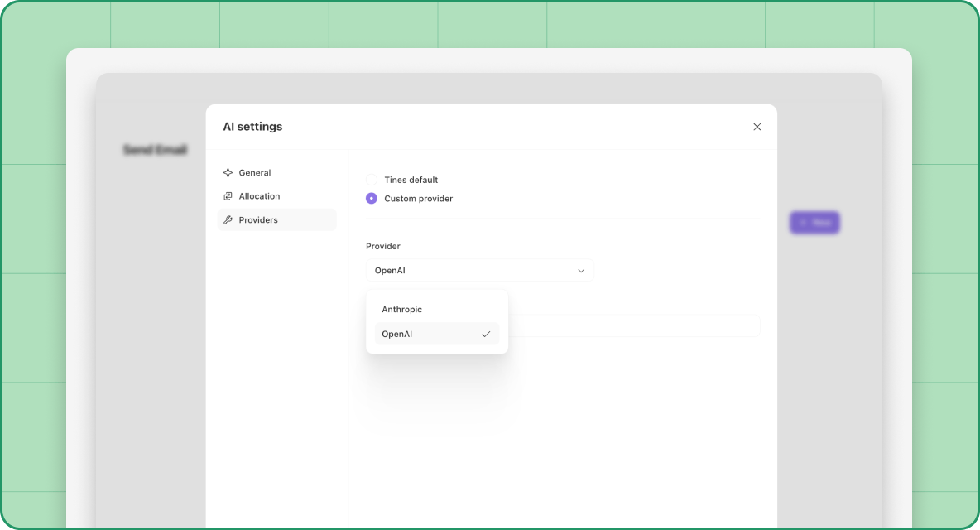This screenshot has height=530, width=980.
Task: Click the Tines default label text
Action: tap(411, 180)
